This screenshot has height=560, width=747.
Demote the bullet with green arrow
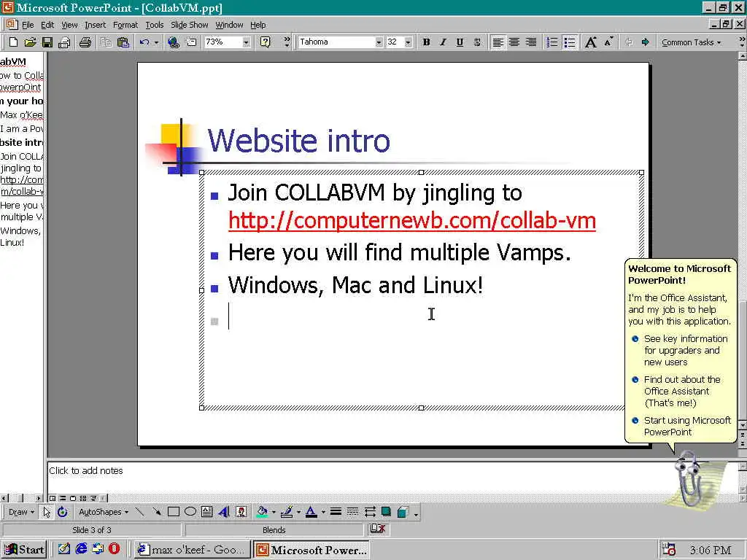click(645, 42)
